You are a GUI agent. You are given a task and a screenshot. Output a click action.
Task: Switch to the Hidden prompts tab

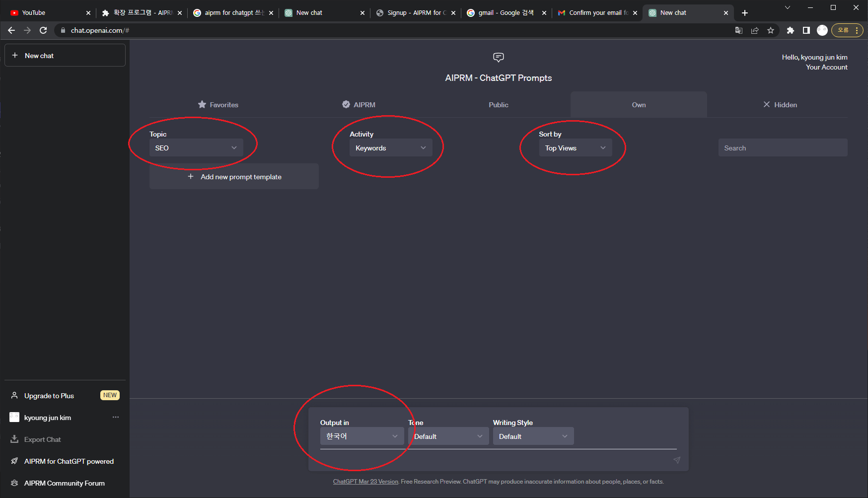(780, 105)
